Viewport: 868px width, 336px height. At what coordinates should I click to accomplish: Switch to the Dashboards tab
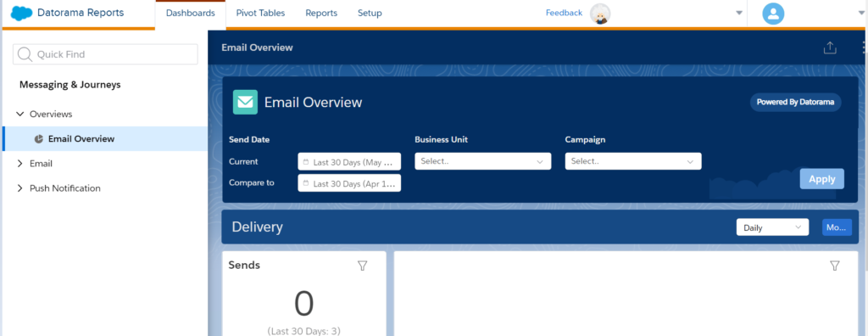(x=191, y=14)
